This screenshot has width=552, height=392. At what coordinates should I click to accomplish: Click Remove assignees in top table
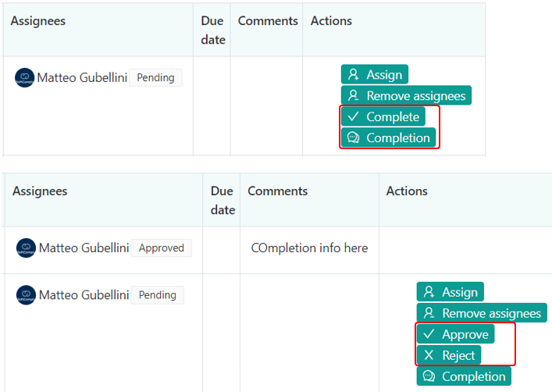click(406, 96)
